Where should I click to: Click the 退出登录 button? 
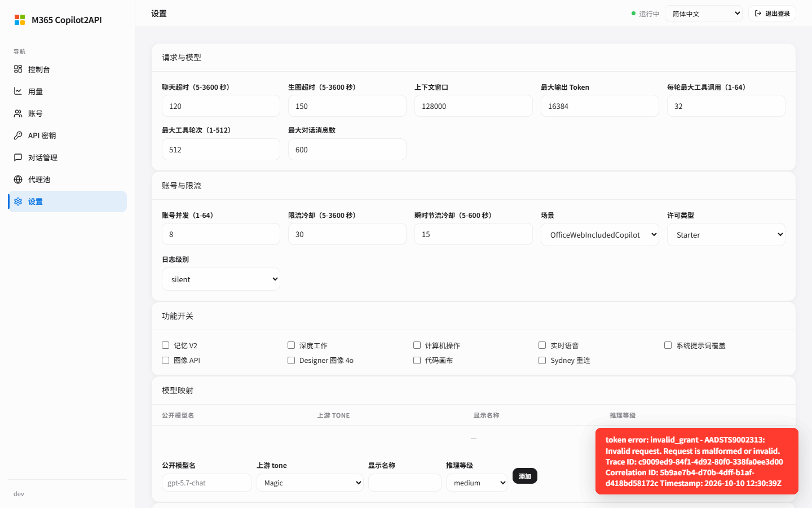click(x=772, y=14)
